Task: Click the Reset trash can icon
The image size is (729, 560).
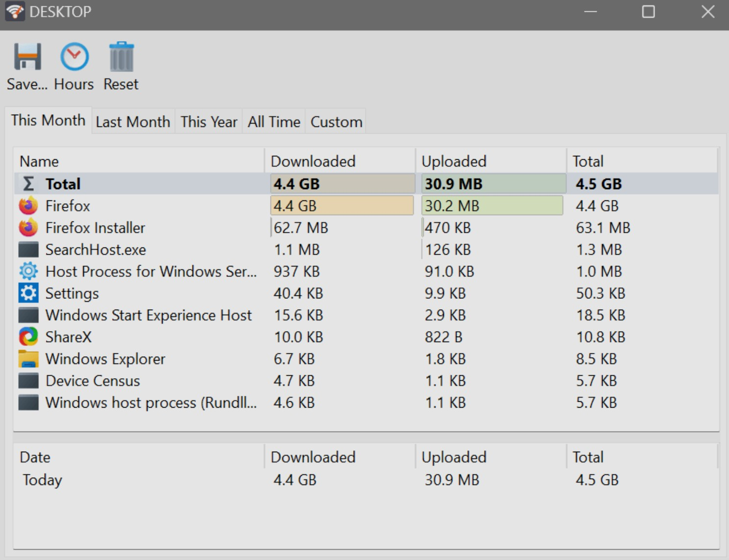Action: (121, 57)
